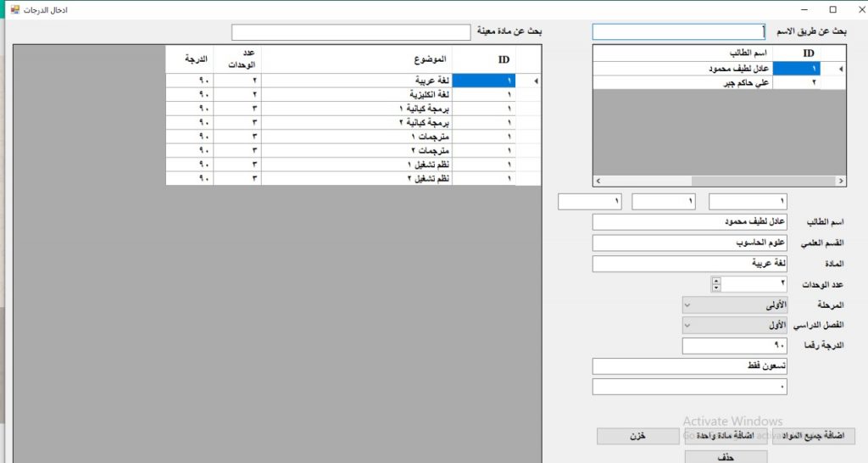Save with the خزن button
The width and height of the screenshot is (868, 463).
tap(637, 436)
